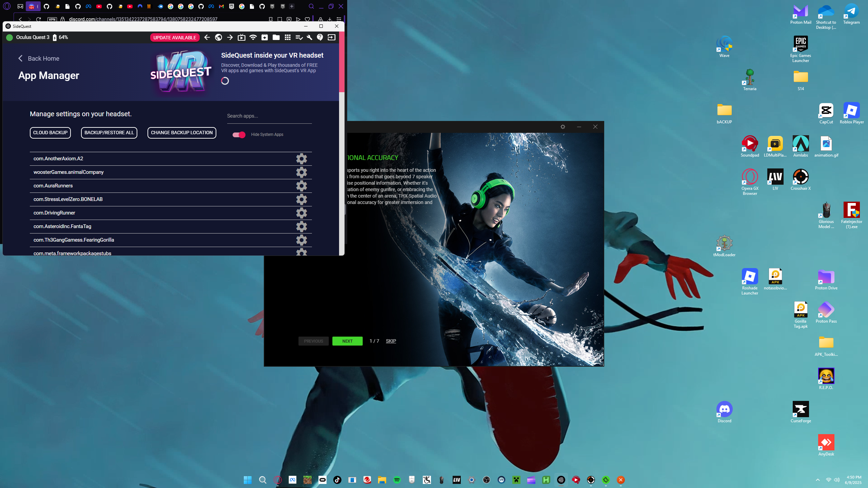This screenshot has width=868, height=488.
Task: Click the SKIP link
Action: tap(391, 341)
